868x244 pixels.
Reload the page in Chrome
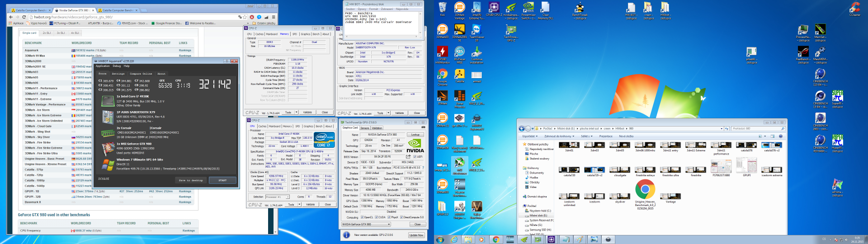pyautogui.click(x=24, y=17)
